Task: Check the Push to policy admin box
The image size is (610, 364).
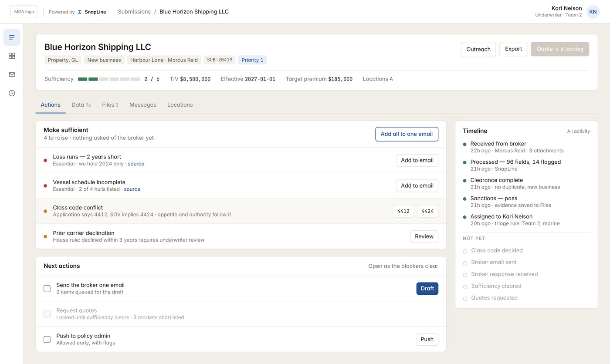Action: [x=47, y=339]
